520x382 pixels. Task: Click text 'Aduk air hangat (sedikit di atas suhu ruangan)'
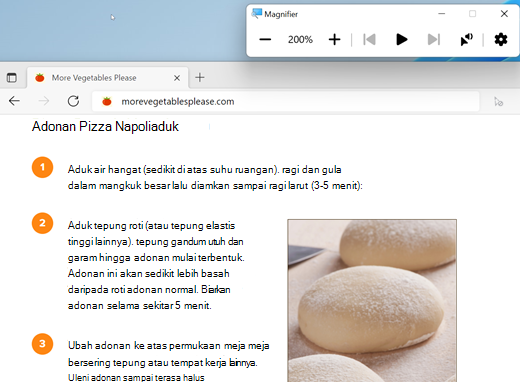coord(173,170)
